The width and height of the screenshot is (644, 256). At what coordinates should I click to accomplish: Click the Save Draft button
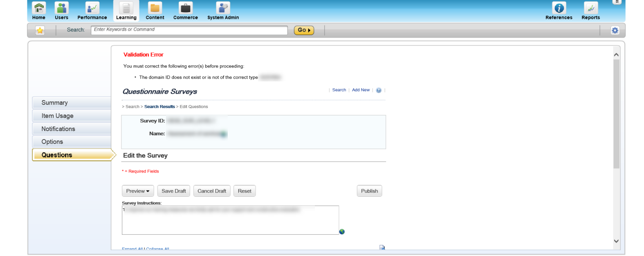point(174,191)
